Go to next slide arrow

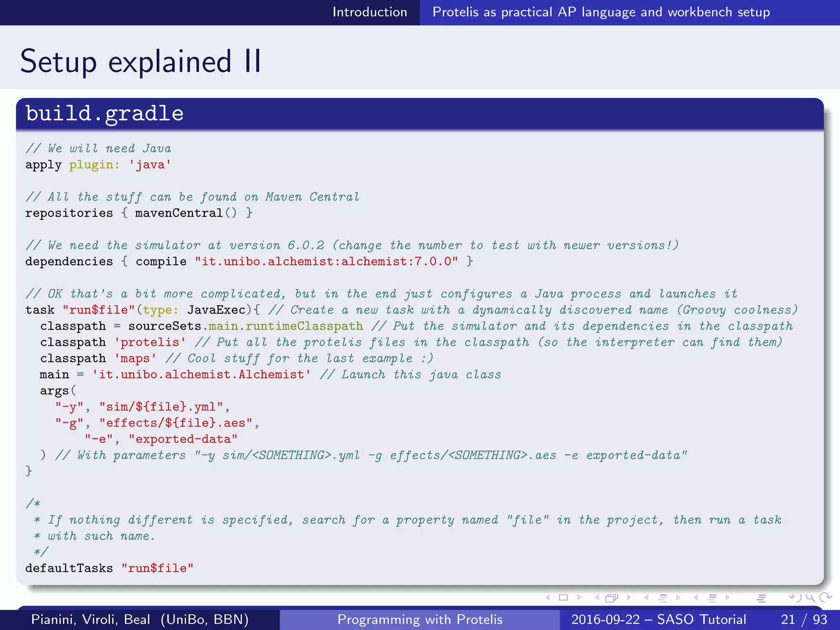point(580,598)
